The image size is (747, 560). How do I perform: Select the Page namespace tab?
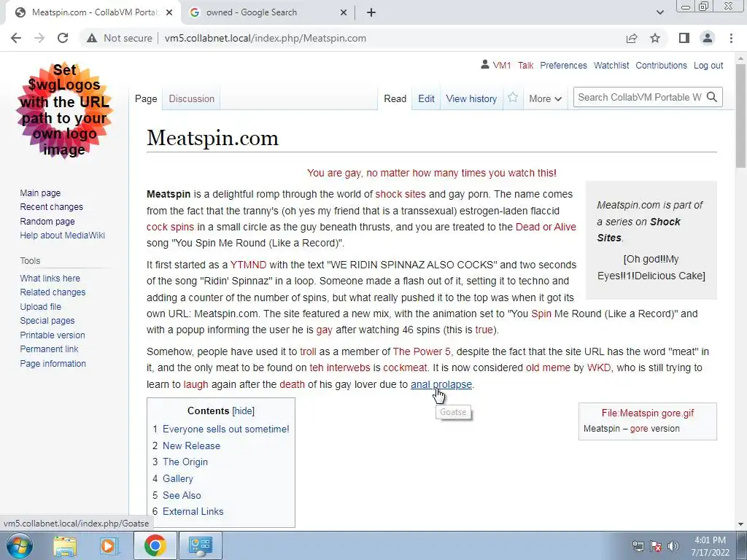point(146,98)
